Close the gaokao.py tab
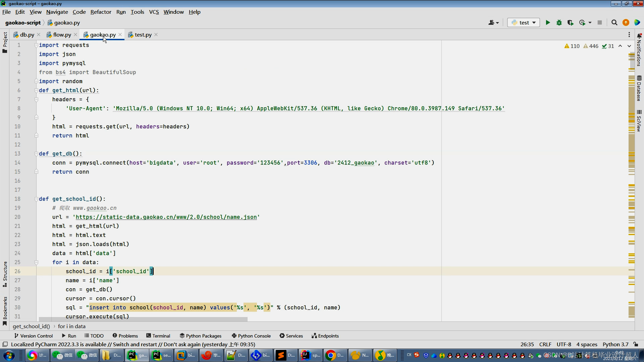This screenshot has height=362, width=644. pyautogui.click(x=120, y=35)
